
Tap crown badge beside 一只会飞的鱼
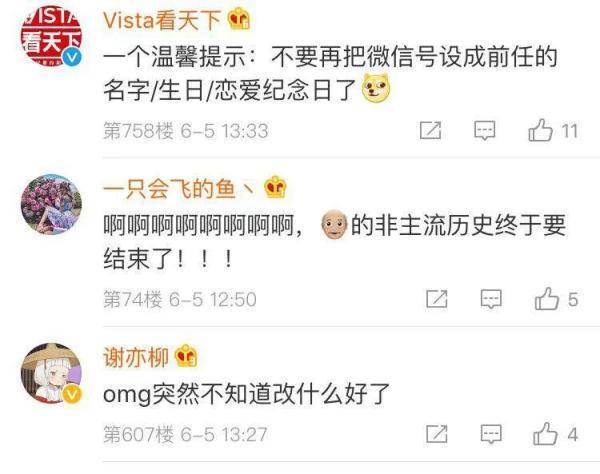pyautogui.click(x=275, y=187)
